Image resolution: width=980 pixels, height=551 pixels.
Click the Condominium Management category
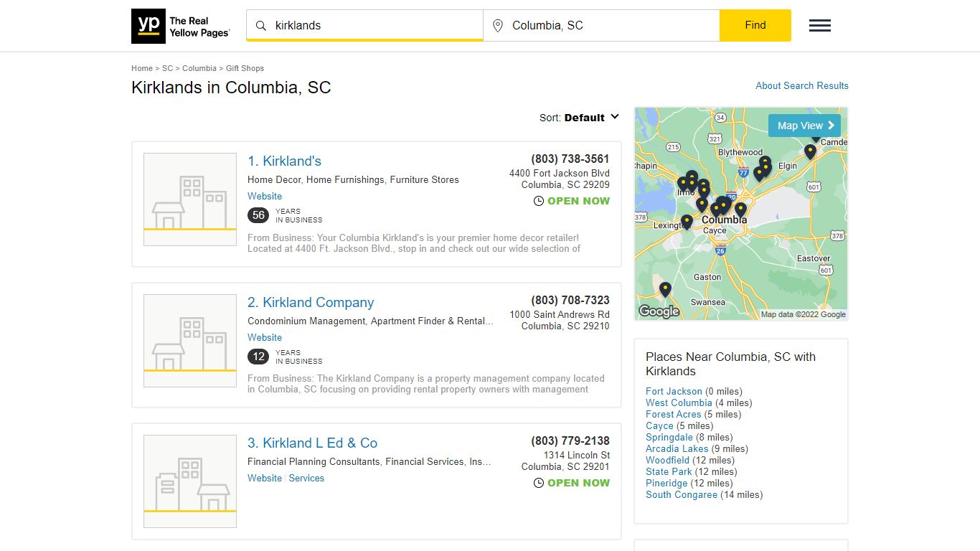pyautogui.click(x=306, y=321)
